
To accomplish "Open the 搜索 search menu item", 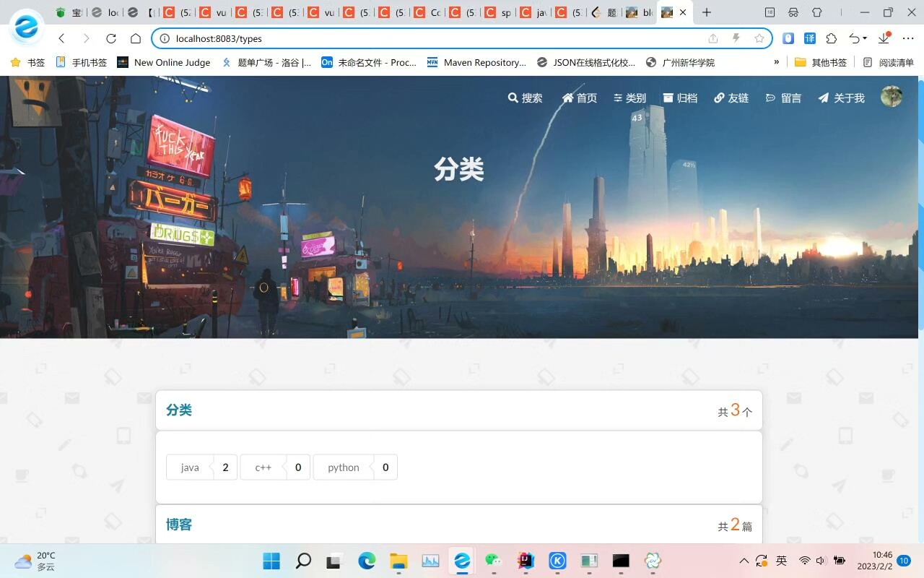I will pos(525,98).
